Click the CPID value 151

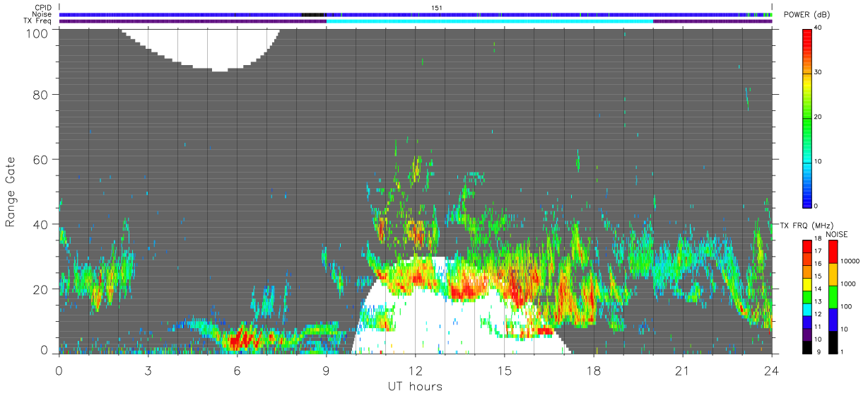pyautogui.click(x=437, y=8)
